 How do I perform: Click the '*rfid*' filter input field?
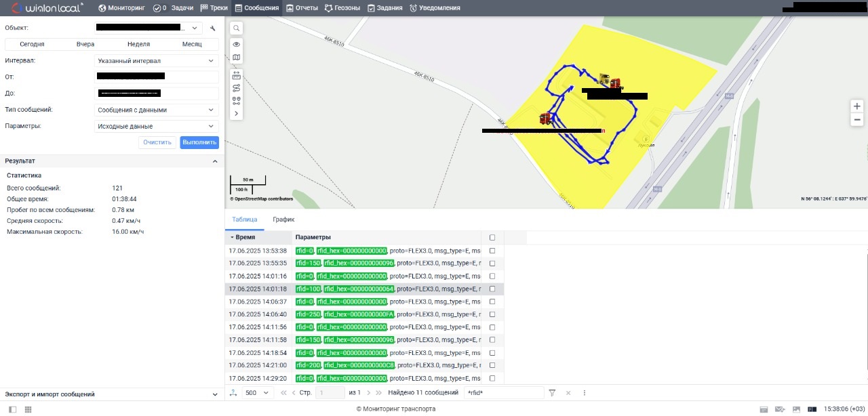click(x=503, y=393)
